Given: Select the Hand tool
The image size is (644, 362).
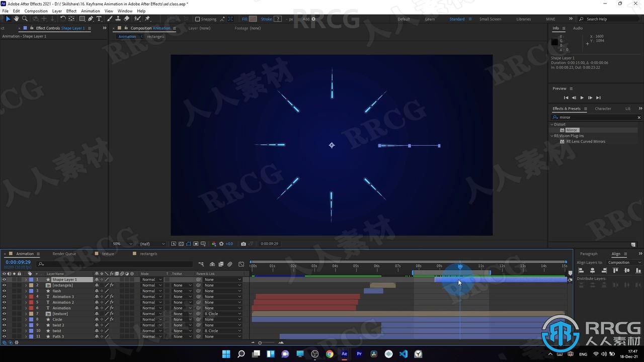Looking at the screenshot, I should 16,19.
